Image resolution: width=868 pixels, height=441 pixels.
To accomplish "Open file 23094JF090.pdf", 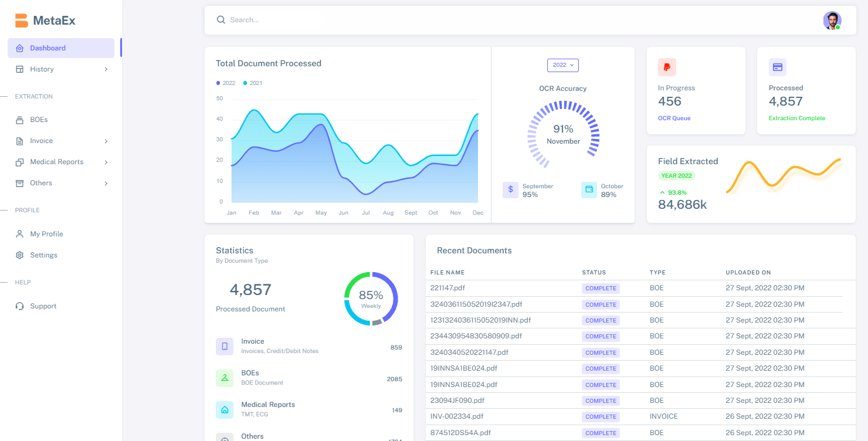I will tap(457, 401).
